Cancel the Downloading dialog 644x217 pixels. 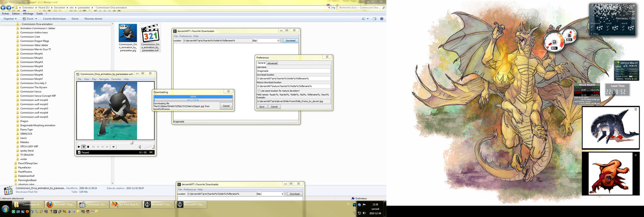click(x=226, y=106)
